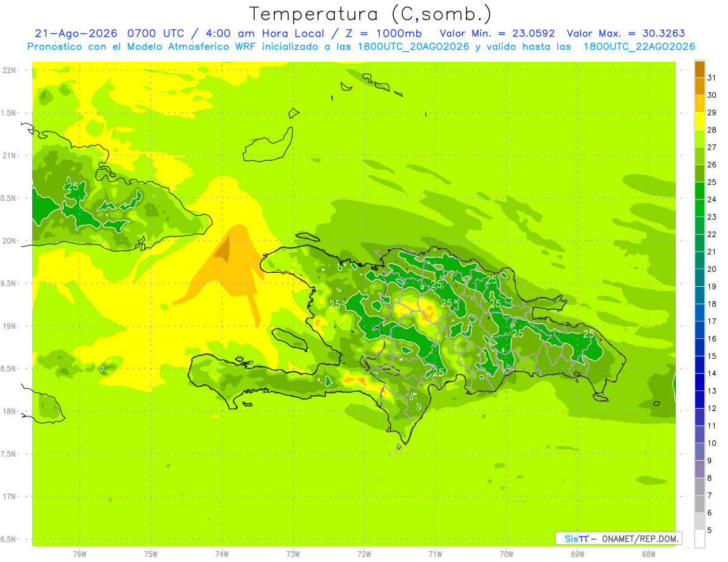This screenshot has width=728, height=562.
Task: Click the '73W' longitude label
Action: click(293, 554)
